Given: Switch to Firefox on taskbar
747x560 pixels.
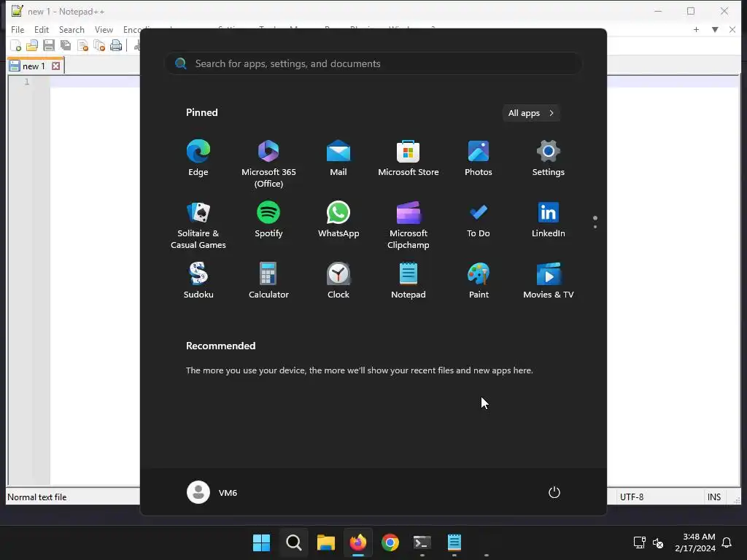Looking at the screenshot, I should [x=358, y=542].
